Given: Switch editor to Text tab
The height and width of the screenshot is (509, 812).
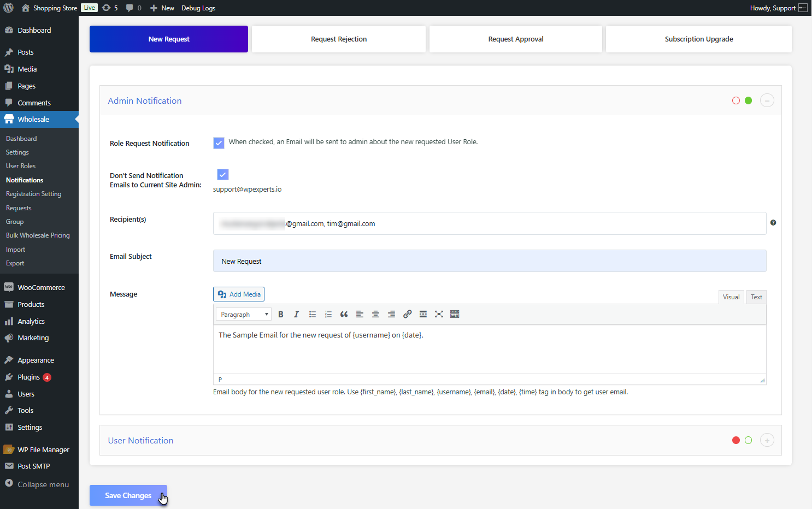Looking at the screenshot, I should click(x=756, y=297).
